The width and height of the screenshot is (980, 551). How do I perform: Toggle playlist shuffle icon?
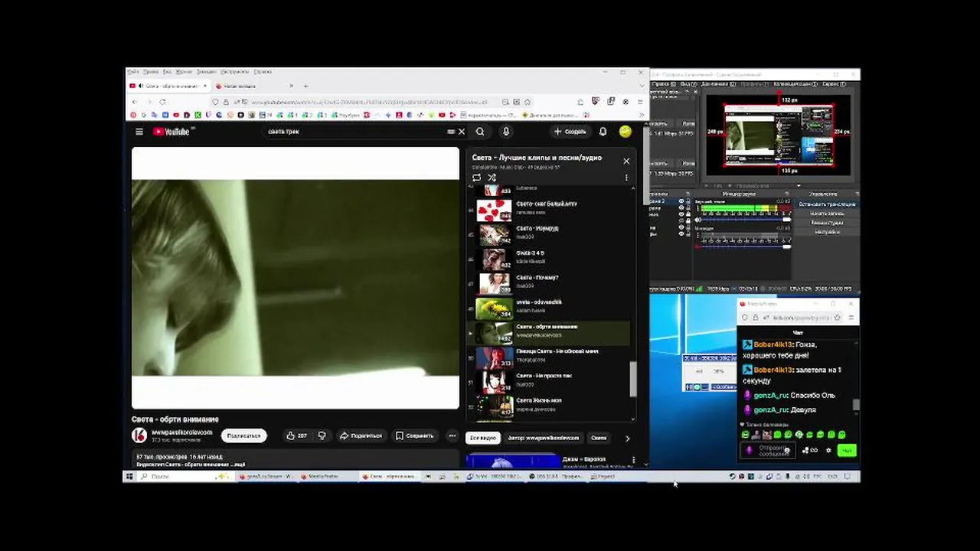pos(492,178)
